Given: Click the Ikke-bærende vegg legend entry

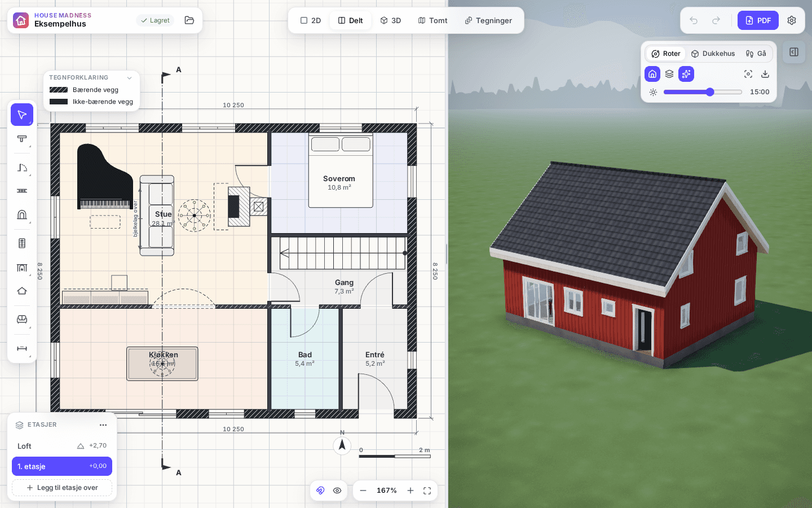Looking at the screenshot, I should coord(91,102).
